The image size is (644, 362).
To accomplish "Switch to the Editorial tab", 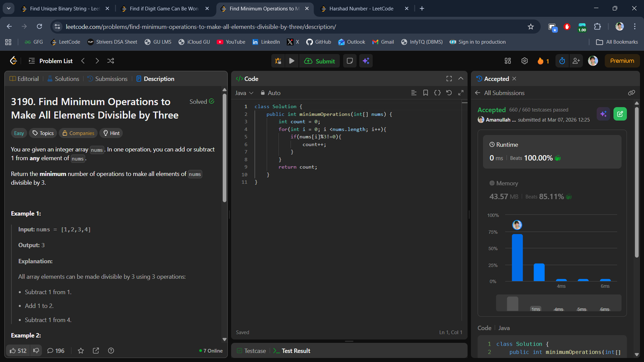I will (x=24, y=79).
